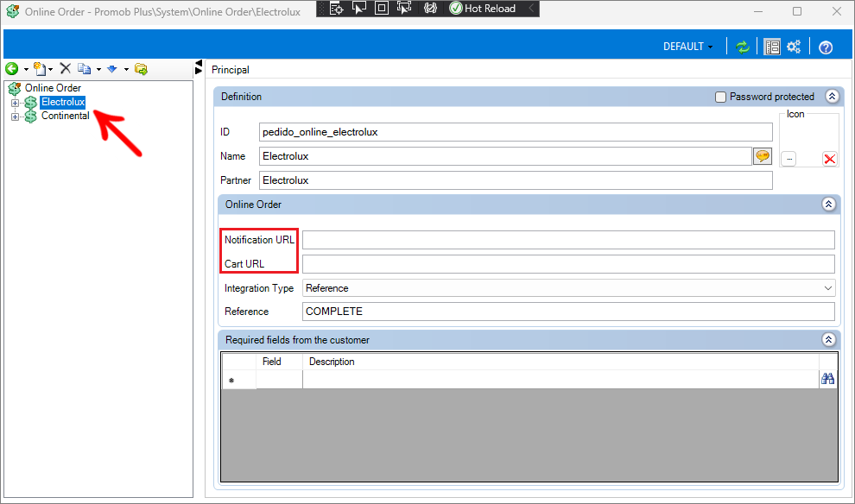The image size is (855, 504).
Task: Click the new item document icon
Action: (x=39, y=69)
